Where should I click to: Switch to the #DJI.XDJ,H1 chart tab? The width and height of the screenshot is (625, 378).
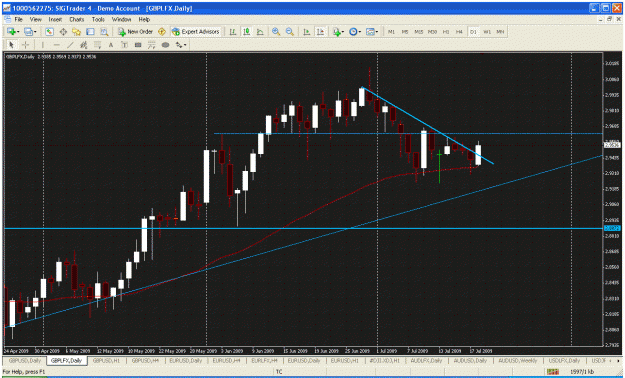pyautogui.click(x=384, y=360)
